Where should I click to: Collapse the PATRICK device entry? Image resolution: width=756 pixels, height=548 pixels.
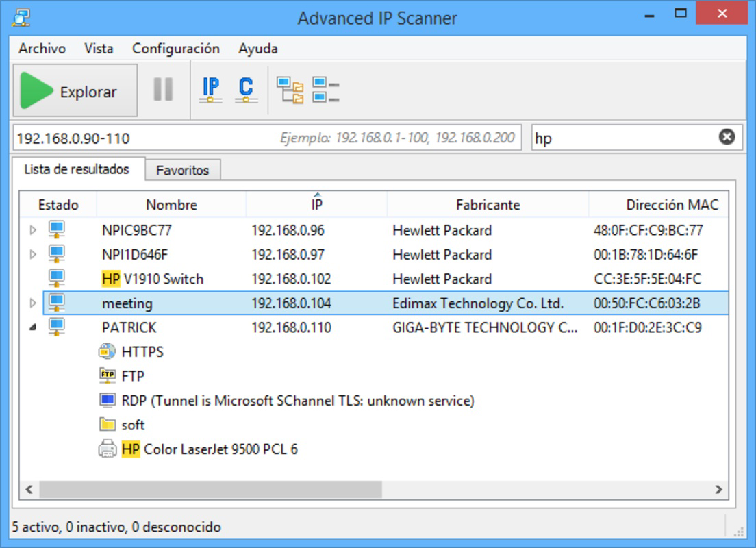pos(32,327)
